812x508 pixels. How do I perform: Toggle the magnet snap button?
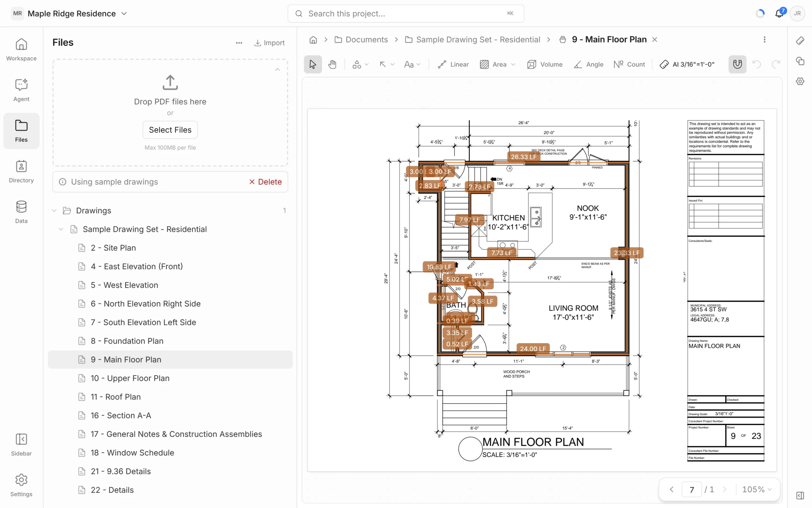[737, 64]
